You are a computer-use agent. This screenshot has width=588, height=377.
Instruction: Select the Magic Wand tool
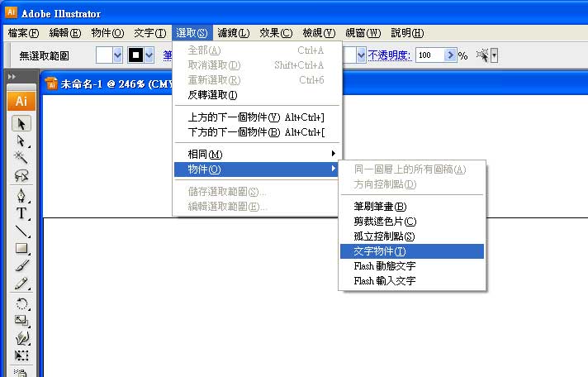21,158
